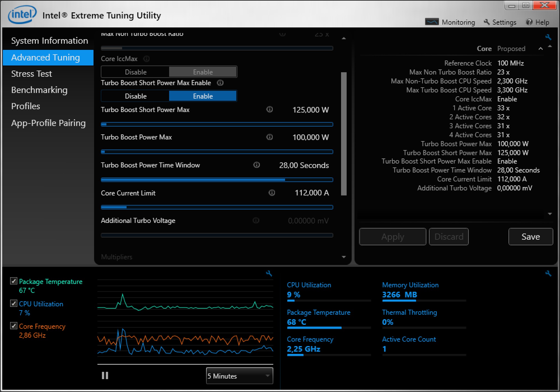560x392 pixels.
Task: Set Core IccMax to Enable
Action: coord(203,72)
